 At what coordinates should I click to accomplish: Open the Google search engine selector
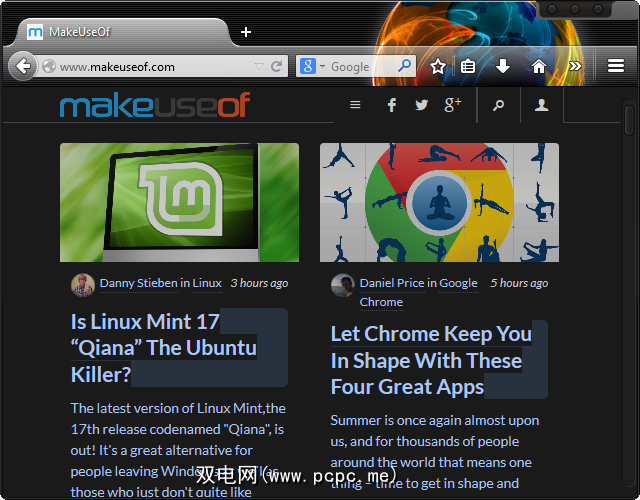[312, 66]
